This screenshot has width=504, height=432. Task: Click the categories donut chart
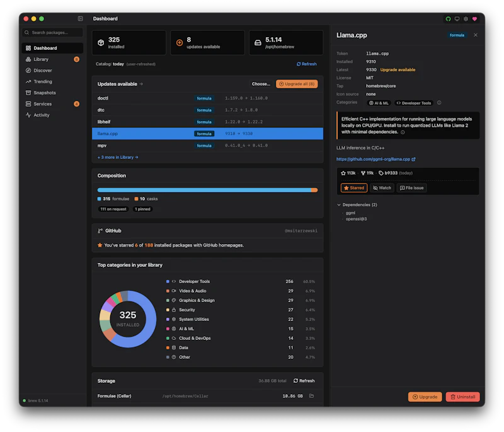coord(128,319)
